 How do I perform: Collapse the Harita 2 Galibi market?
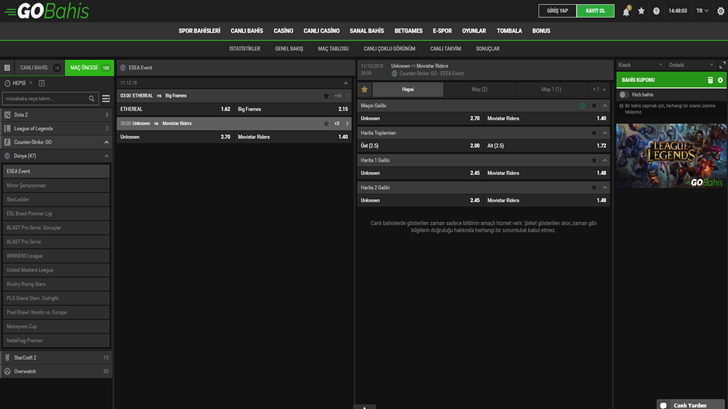(604, 188)
